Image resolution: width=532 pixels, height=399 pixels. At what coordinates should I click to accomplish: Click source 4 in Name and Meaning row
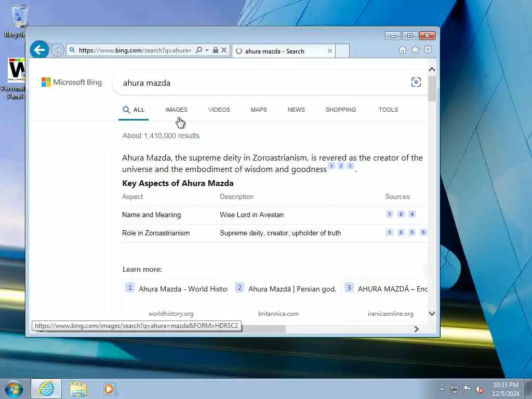[412, 214]
